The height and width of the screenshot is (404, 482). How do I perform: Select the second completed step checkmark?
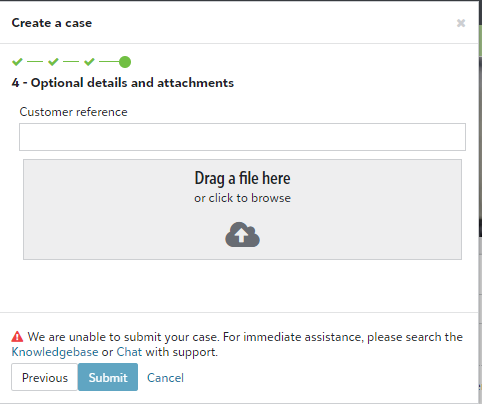click(53, 62)
